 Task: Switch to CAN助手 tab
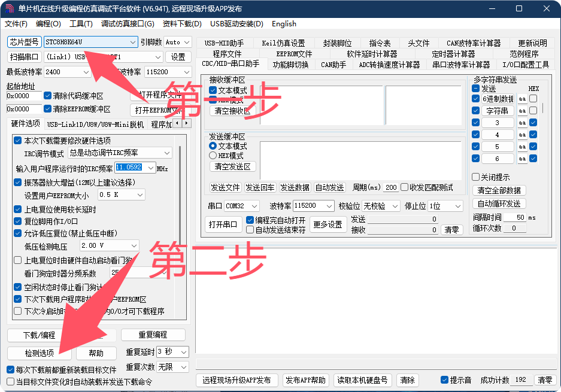tap(333, 65)
